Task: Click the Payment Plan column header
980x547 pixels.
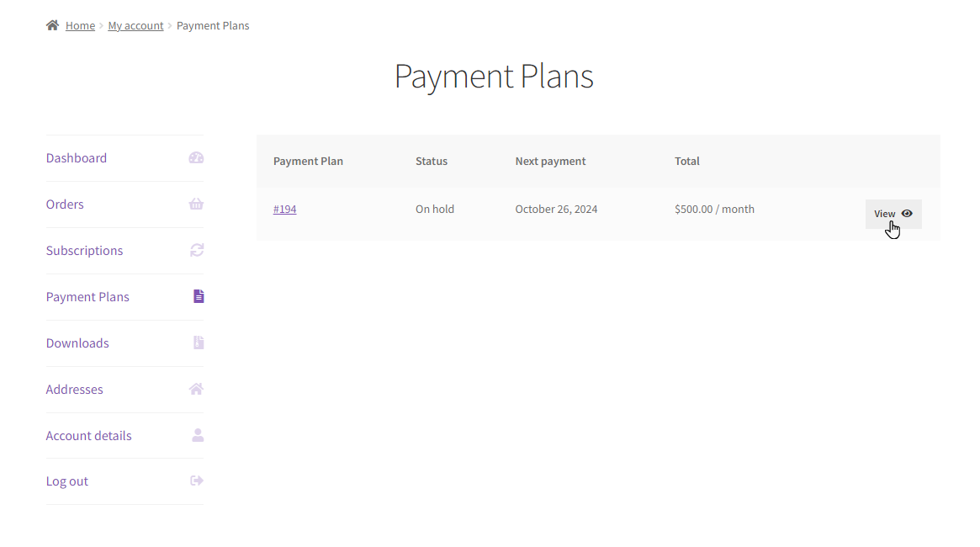Action: click(x=308, y=162)
